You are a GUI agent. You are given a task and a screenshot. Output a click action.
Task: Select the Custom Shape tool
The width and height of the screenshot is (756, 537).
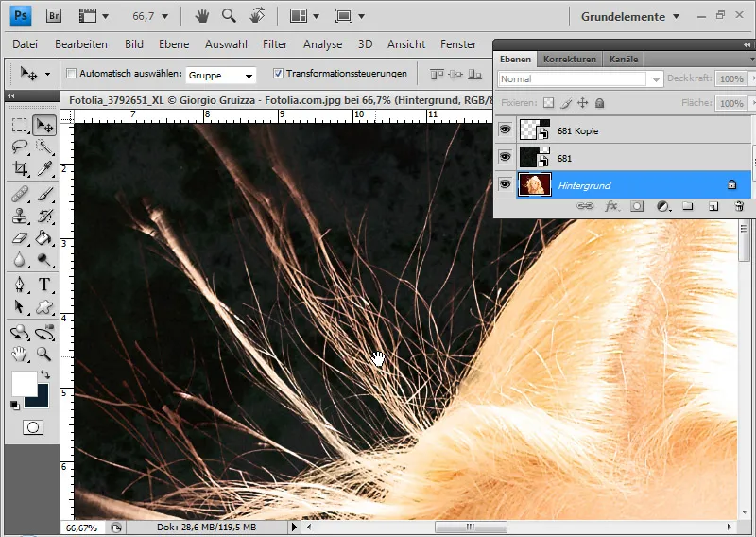coord(44,306)
